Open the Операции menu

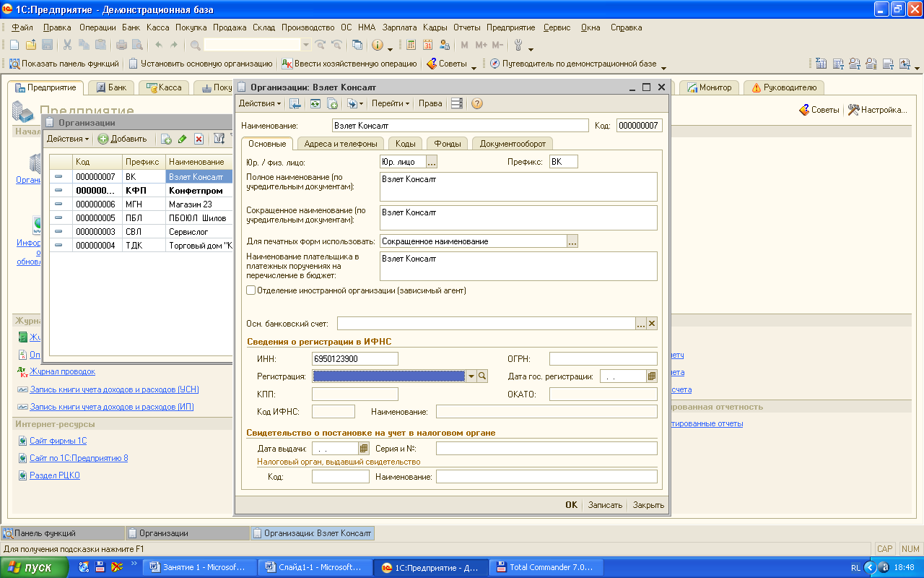click(97, 27)
